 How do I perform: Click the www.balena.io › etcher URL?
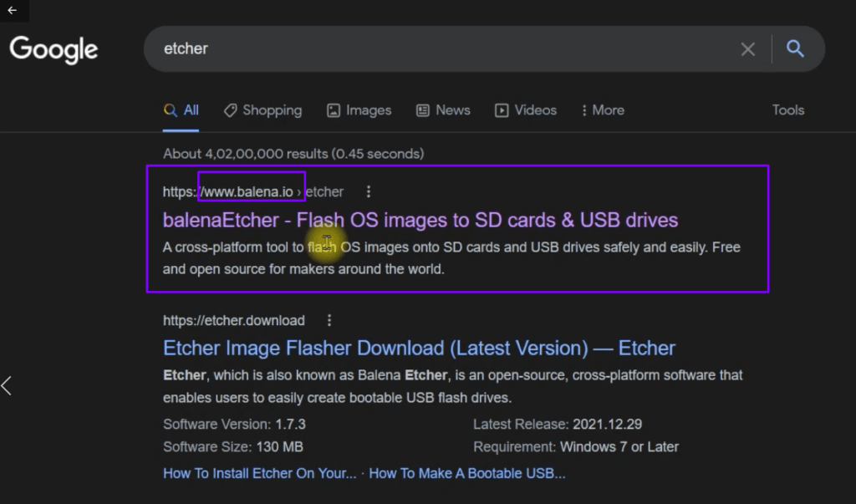pos(253,191)
